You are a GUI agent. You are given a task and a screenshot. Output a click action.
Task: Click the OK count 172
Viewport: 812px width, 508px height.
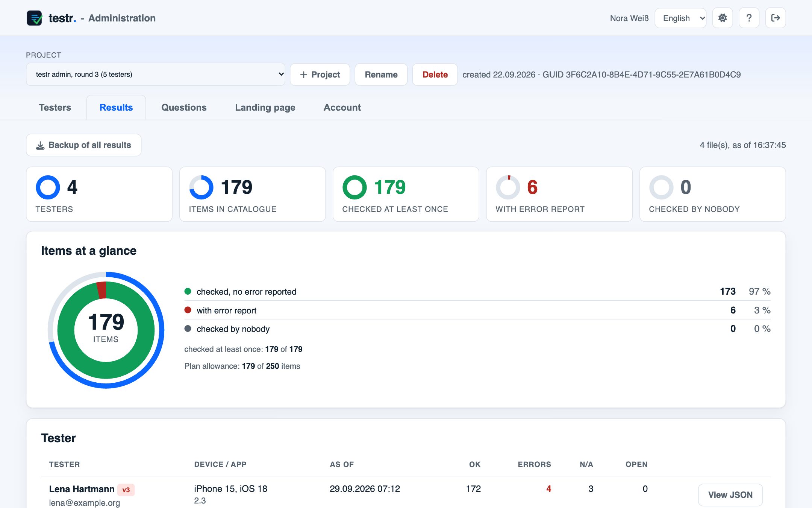(473, 488)
